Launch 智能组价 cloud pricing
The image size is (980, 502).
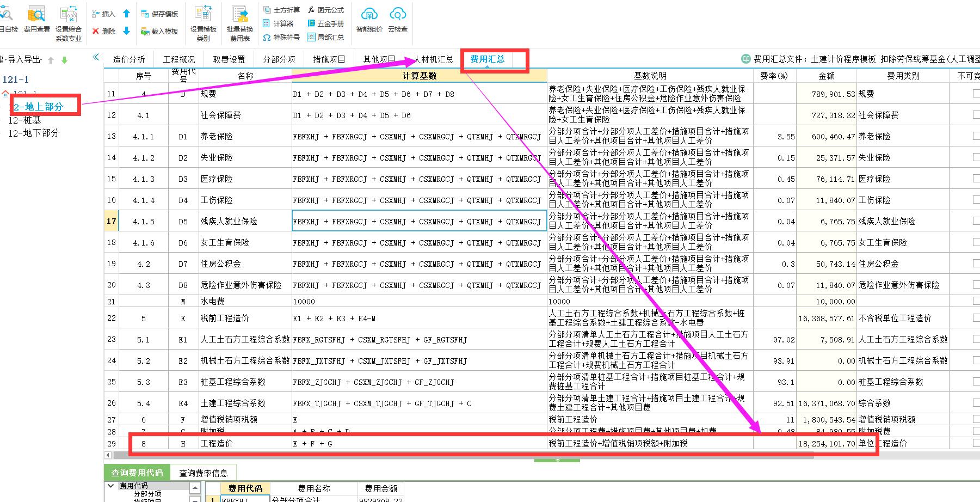[369, 20]
